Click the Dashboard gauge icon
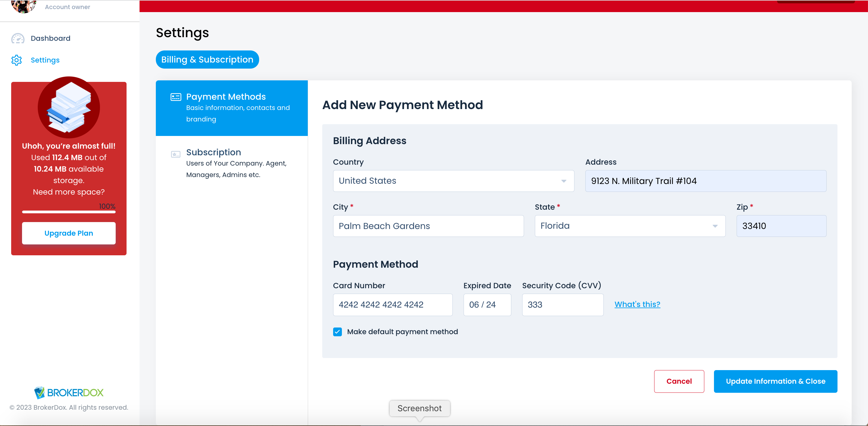The width and height of the screenshot is (868, 426). pyautogui.click(x=18, y=38)
